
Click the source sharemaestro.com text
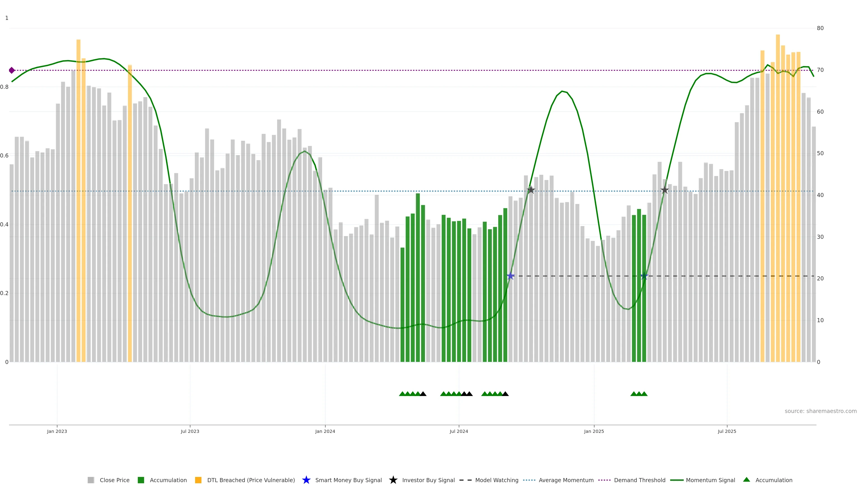point(821,411)
